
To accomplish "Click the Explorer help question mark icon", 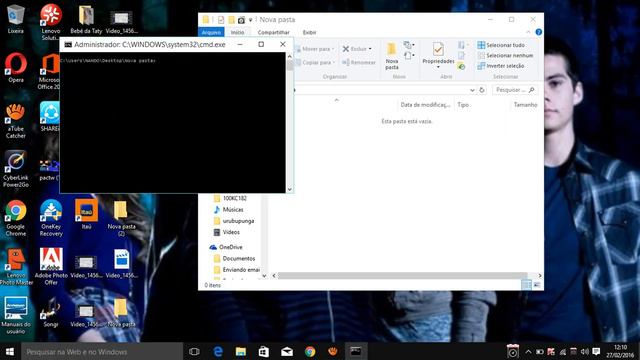I will (538, 32).
